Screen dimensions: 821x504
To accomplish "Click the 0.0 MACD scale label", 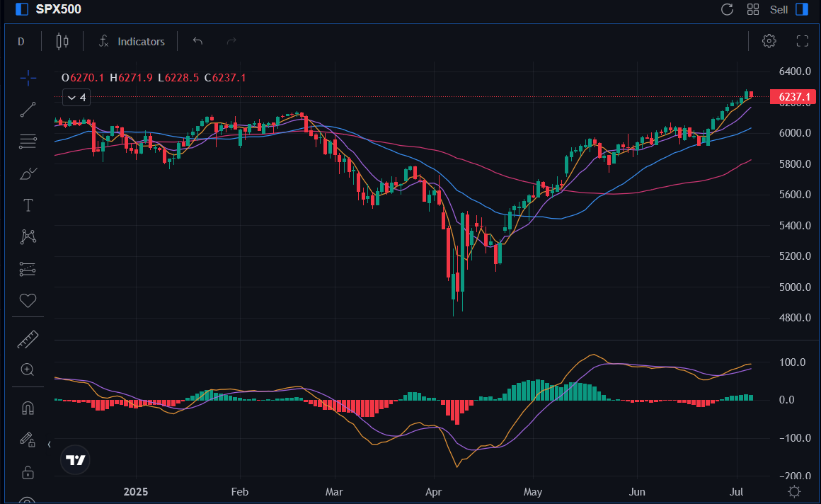I will pos(786,400).
